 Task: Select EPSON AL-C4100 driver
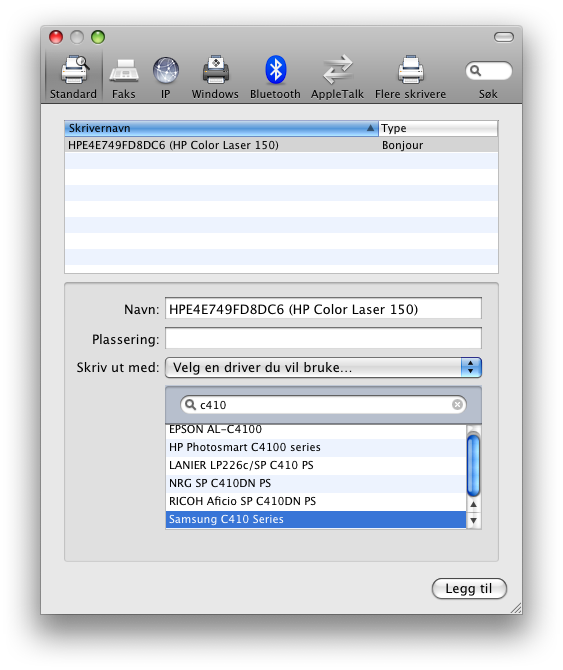coord(316,429)
